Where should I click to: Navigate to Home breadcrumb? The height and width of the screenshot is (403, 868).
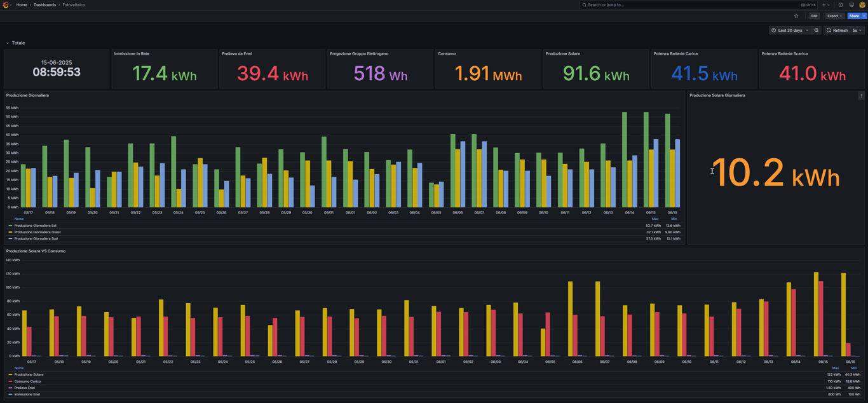[x=22, y=5]
